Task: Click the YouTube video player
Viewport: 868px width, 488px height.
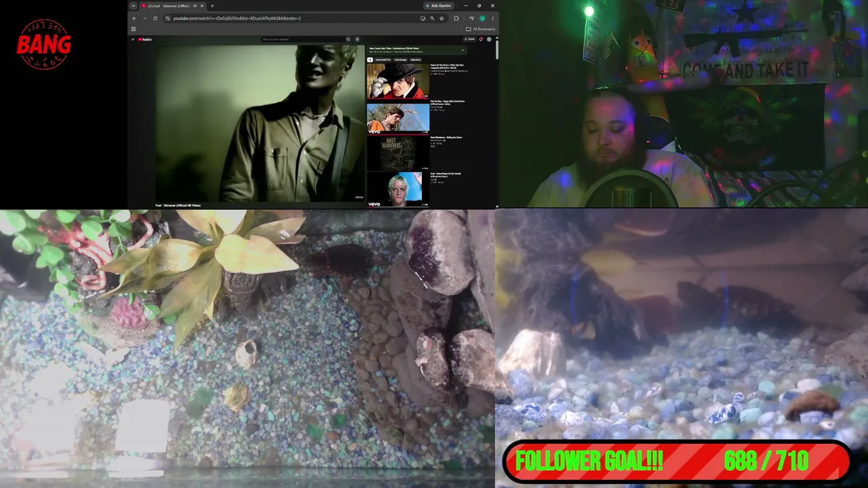Action: (260, 123)
